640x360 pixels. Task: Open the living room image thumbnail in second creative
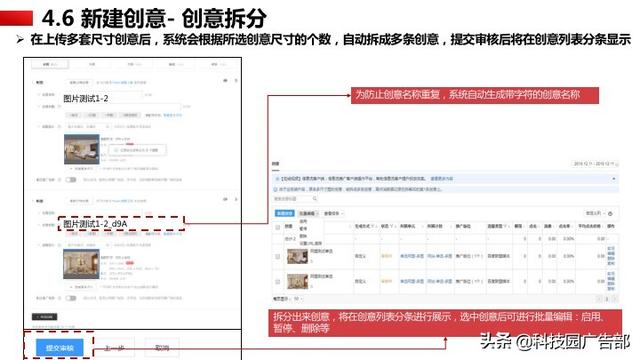[81, 264]
